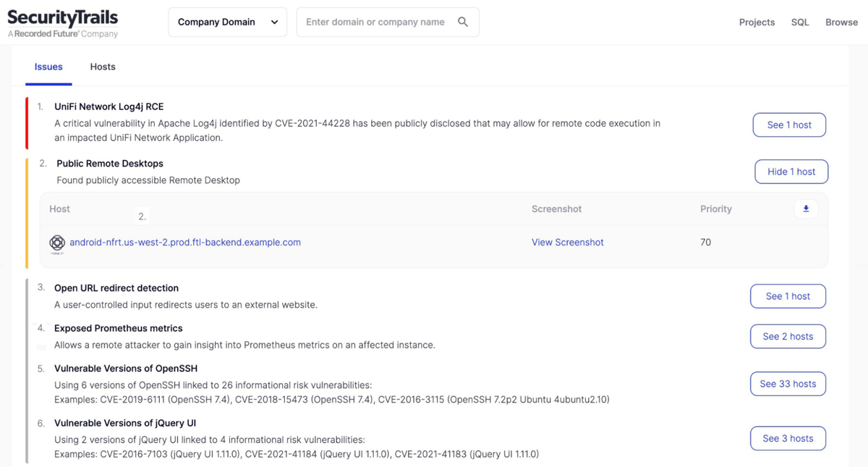
Task: Click the priority value 70
Action: 706,243
